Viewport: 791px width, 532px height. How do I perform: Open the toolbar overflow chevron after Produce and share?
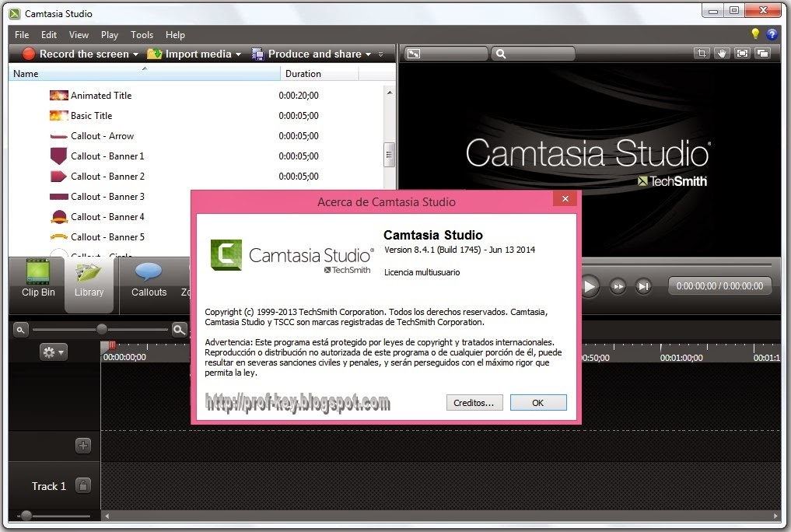tap(381, 54)
